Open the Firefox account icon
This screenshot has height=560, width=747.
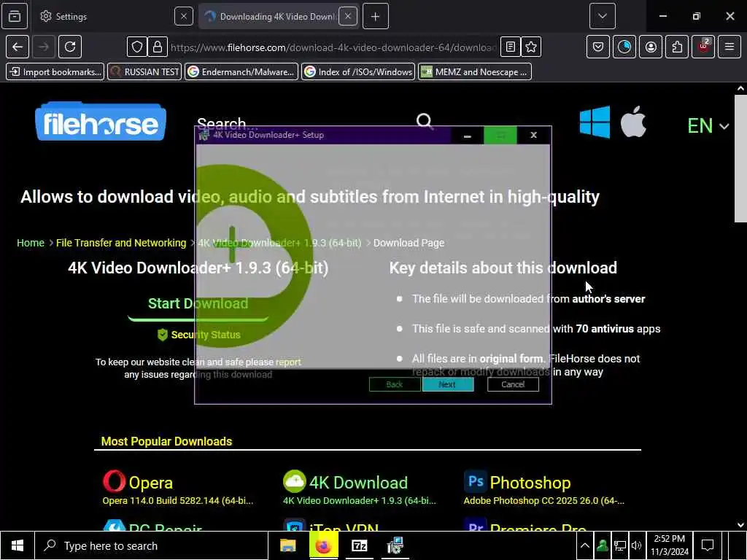coord(651,47)
